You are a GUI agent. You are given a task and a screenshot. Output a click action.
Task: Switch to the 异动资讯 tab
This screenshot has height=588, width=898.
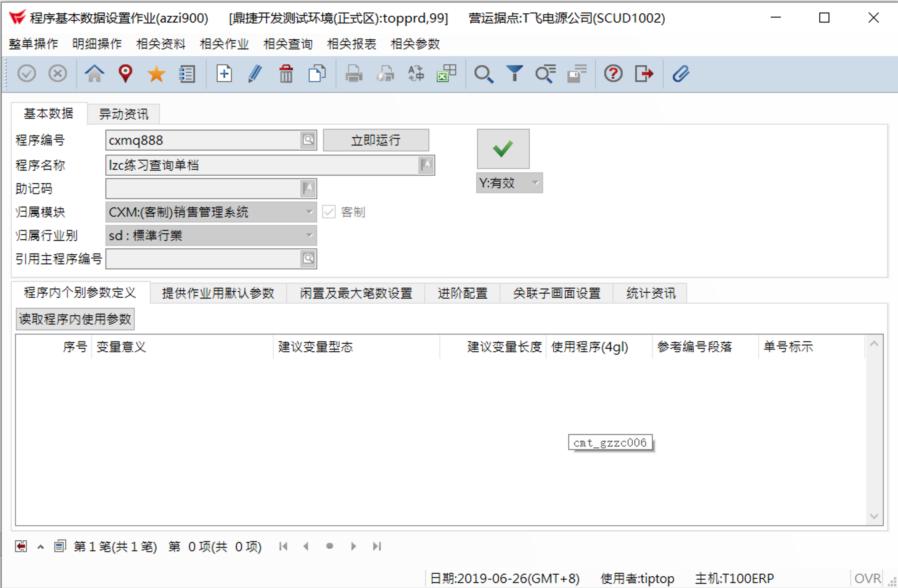coord(123,114)
